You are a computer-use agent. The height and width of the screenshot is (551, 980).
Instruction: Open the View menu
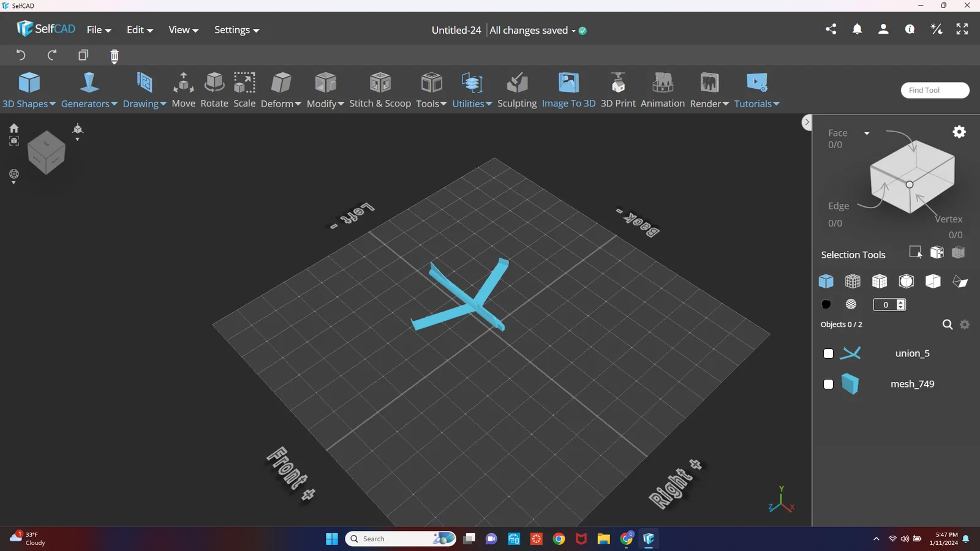pyautogui.click(x=184, y=30)
